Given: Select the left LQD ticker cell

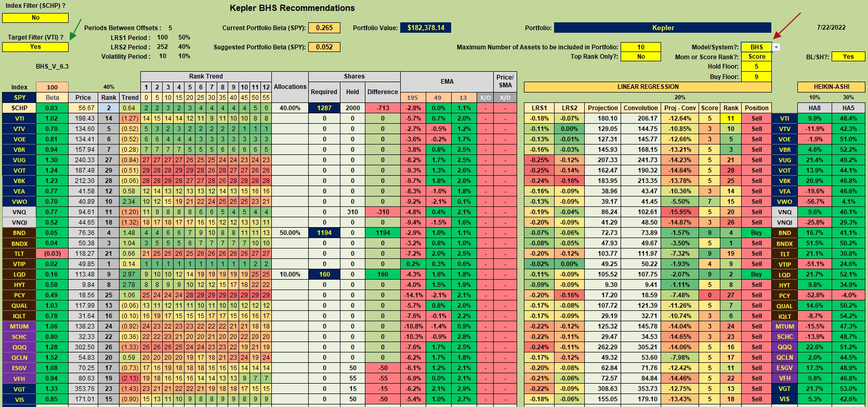Looking at the screenshot, I should (19, 274).
